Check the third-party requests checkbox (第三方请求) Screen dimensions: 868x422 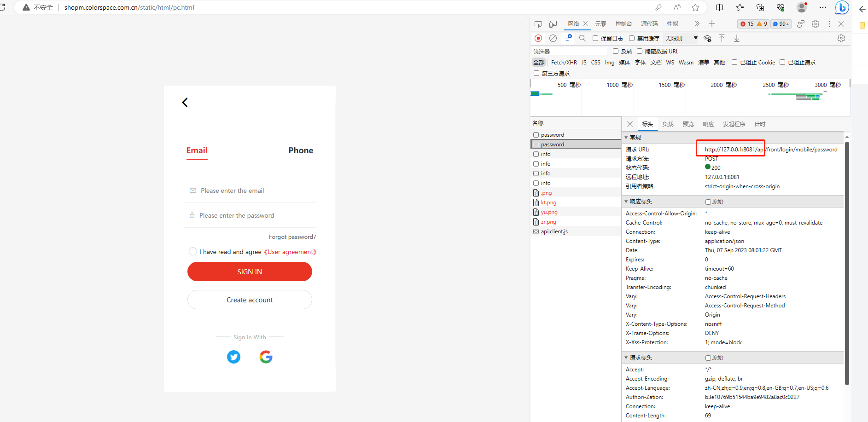click(x=536, y=73)
